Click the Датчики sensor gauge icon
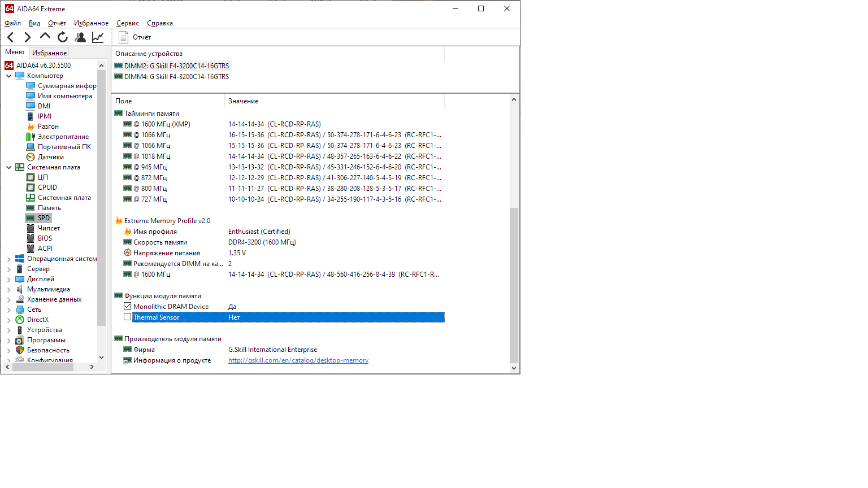This screenshot has width=868, height=488. pos(31,157)
